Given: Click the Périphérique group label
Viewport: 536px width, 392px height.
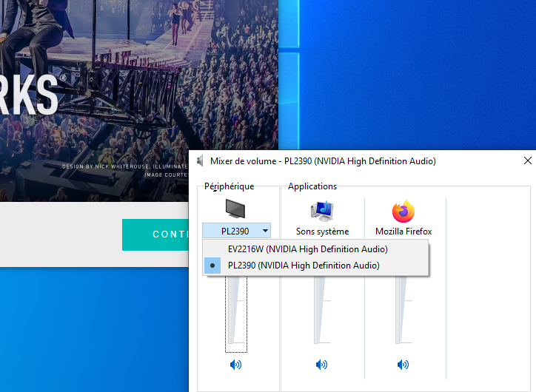Looking at the screenshot, I should [x=229, y=186].
